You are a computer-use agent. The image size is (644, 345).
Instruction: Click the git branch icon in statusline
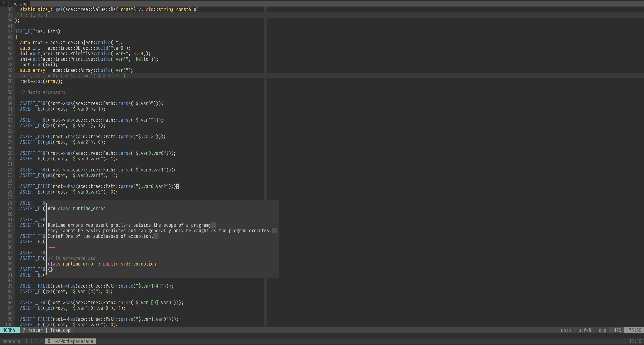point(23,330)
